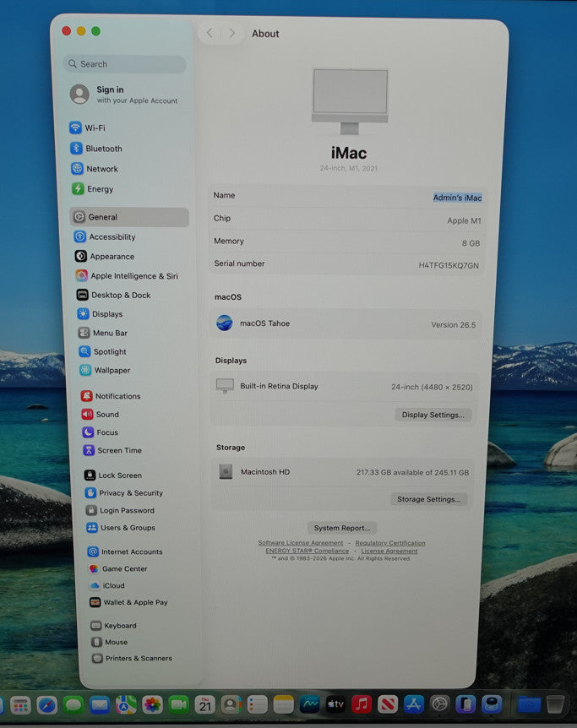
Task: Open Calendar from the Dock
Action: pos(205,705)
